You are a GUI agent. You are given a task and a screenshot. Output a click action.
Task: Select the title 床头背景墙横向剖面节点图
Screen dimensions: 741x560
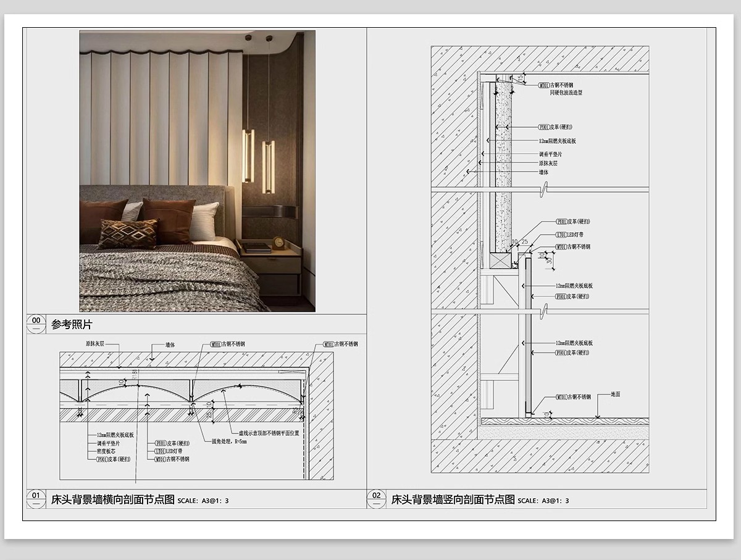click(x=113, y=499)
